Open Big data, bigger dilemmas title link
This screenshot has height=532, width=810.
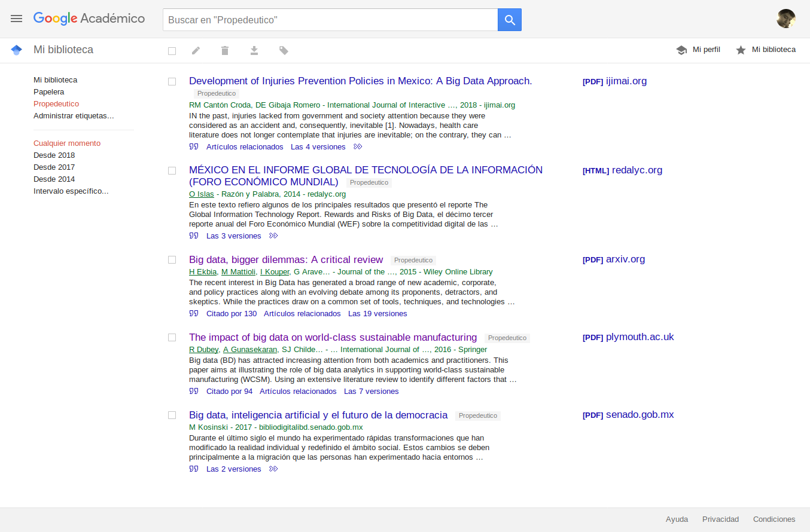coord(286,259)
